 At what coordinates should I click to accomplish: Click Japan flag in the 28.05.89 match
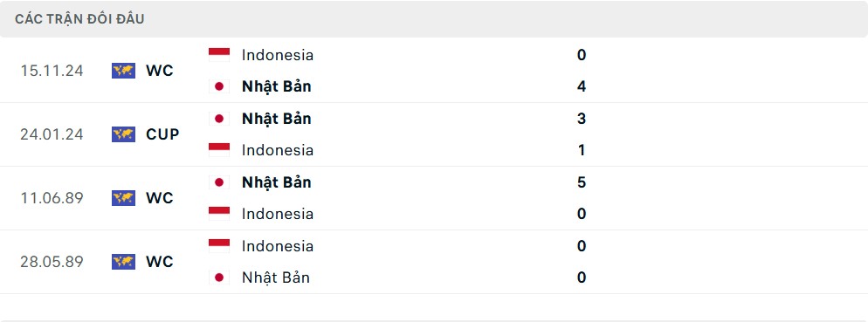[219, 277]
